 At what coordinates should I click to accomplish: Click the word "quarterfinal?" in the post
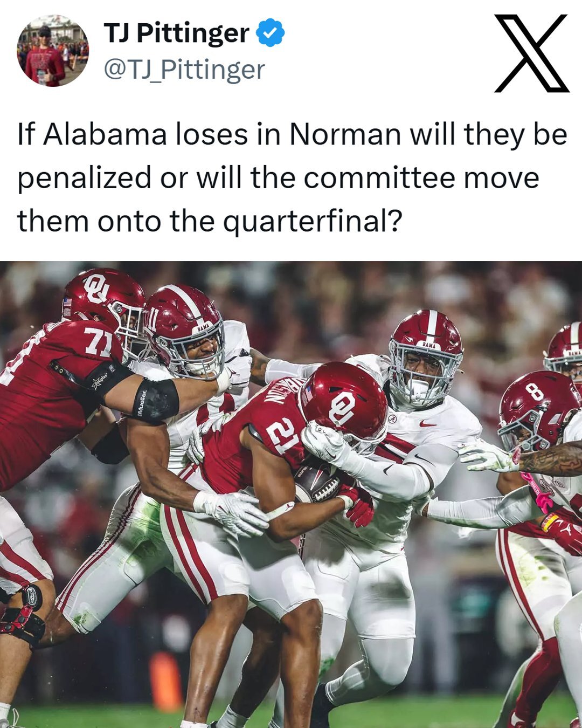[x=313, y=221]
